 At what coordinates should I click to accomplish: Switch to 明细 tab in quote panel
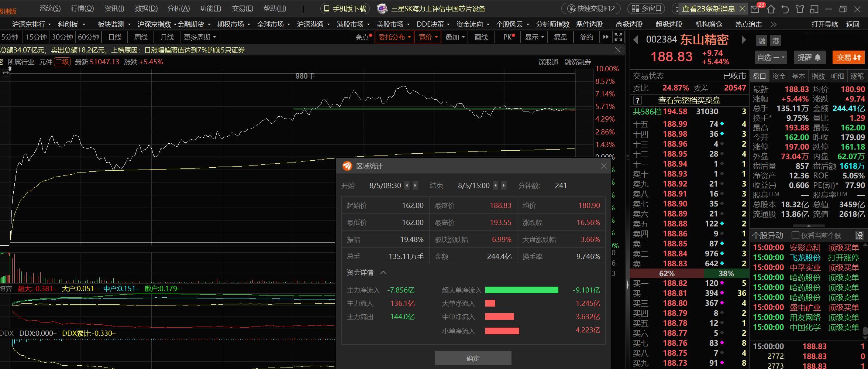837,76
